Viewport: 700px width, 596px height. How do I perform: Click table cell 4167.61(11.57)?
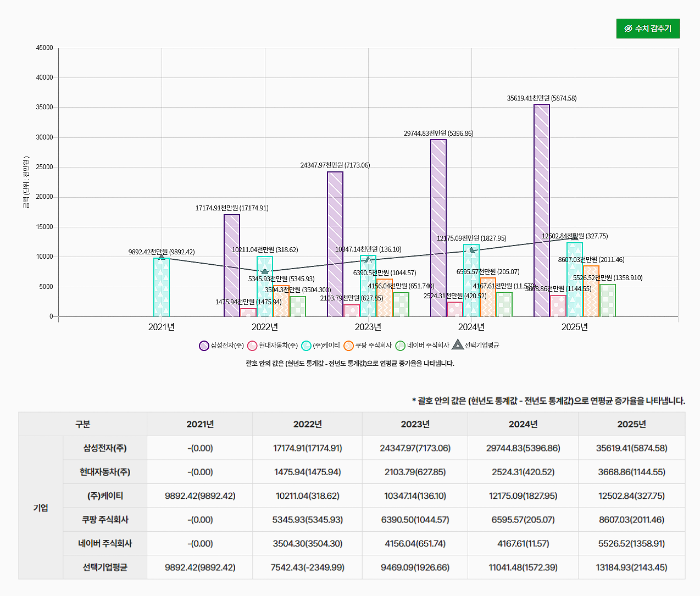point(523,543)
